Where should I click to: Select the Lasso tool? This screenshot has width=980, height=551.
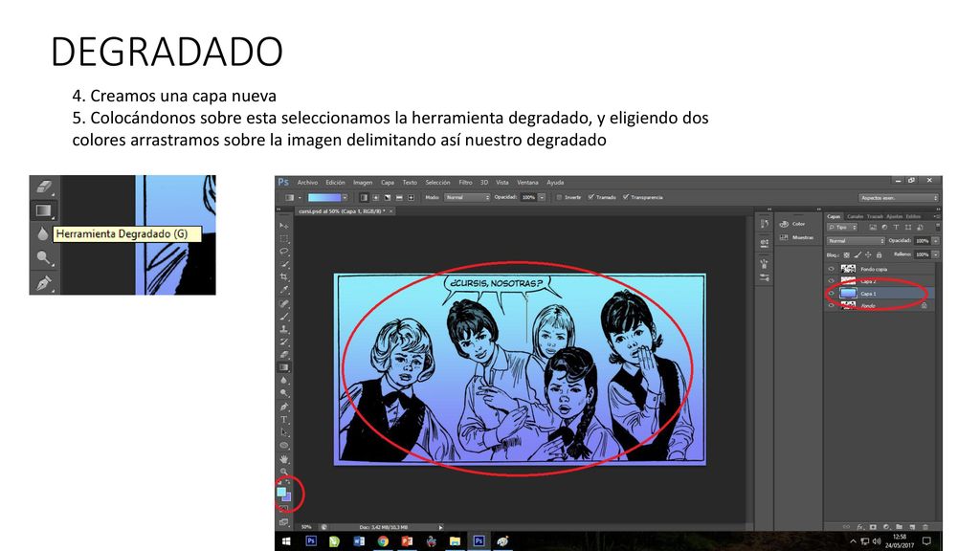pyautogui.click(x=283, y=252)
